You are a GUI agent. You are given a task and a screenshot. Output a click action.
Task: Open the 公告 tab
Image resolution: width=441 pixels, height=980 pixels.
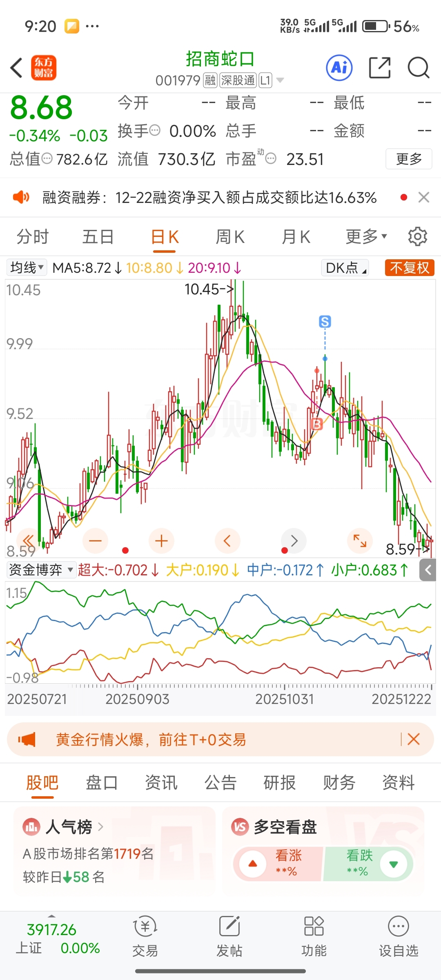[x=220, y=783]
